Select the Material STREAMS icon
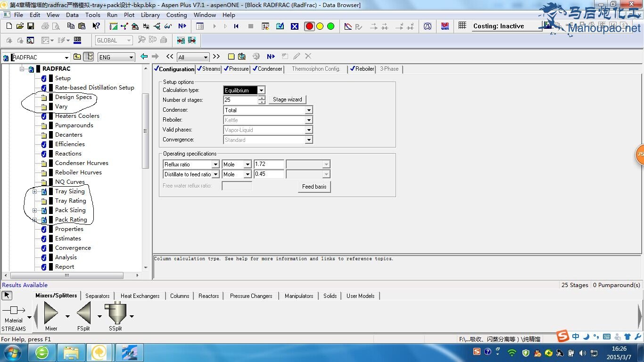The height and width of the screenshot is (362, 644). click(14, 310)
